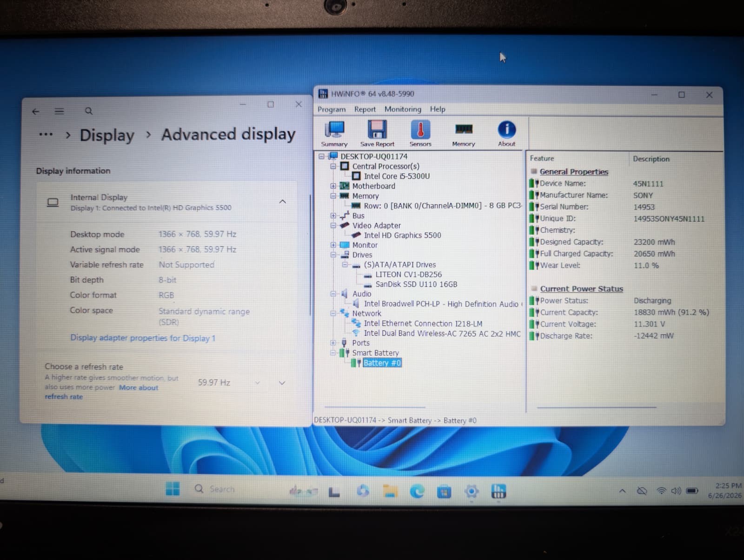744x560 pixels.
Task: Click General Properties section heading
Action: 574,172
